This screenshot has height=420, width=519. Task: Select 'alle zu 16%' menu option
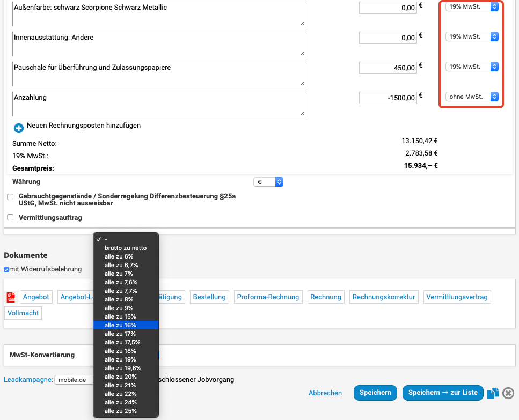coord(120,325)
